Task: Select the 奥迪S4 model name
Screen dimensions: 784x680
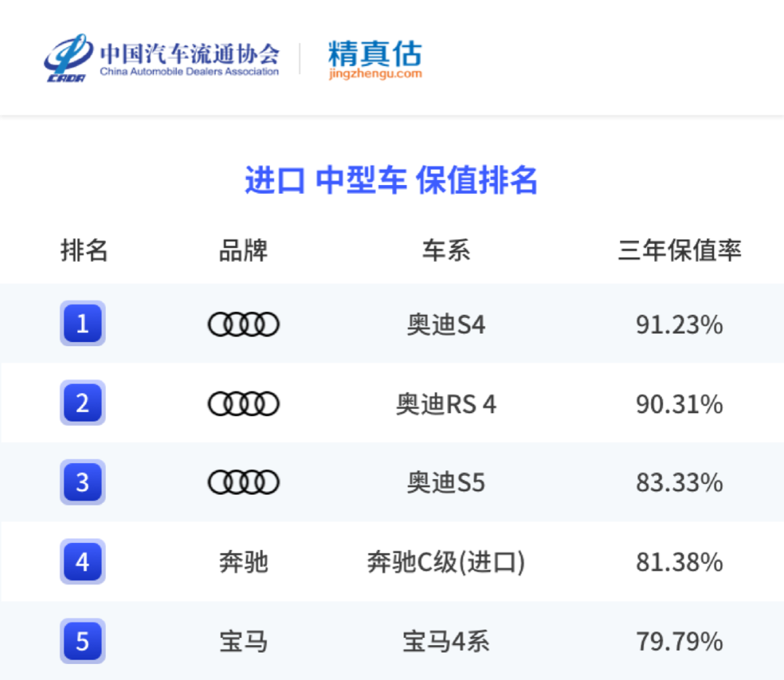Action: 446,324
